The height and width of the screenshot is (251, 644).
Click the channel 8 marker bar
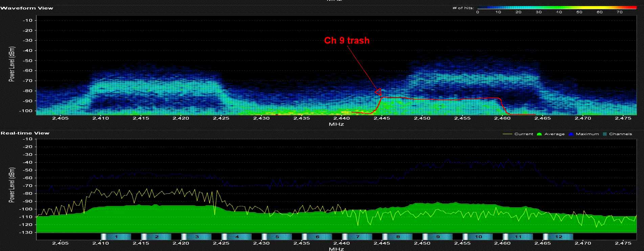(x=397, y=237)
